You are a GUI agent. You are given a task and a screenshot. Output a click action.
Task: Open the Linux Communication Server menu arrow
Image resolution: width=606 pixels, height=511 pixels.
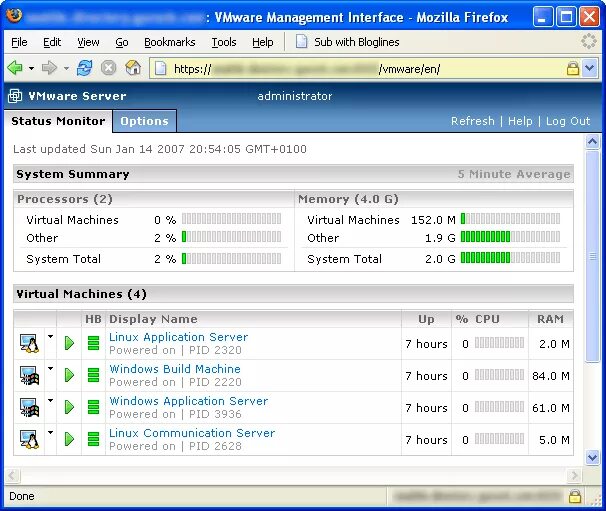(x=51, y=433)
